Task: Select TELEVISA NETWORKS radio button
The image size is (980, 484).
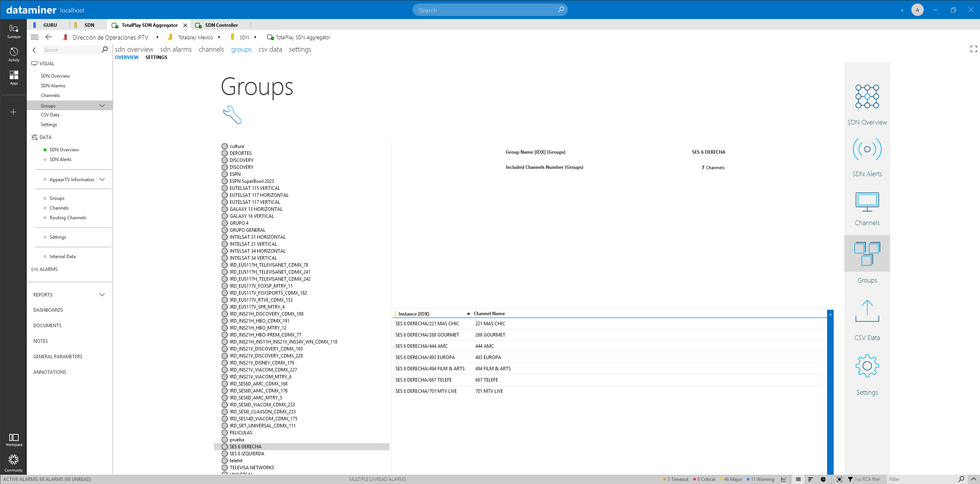Action: point(225,468)
